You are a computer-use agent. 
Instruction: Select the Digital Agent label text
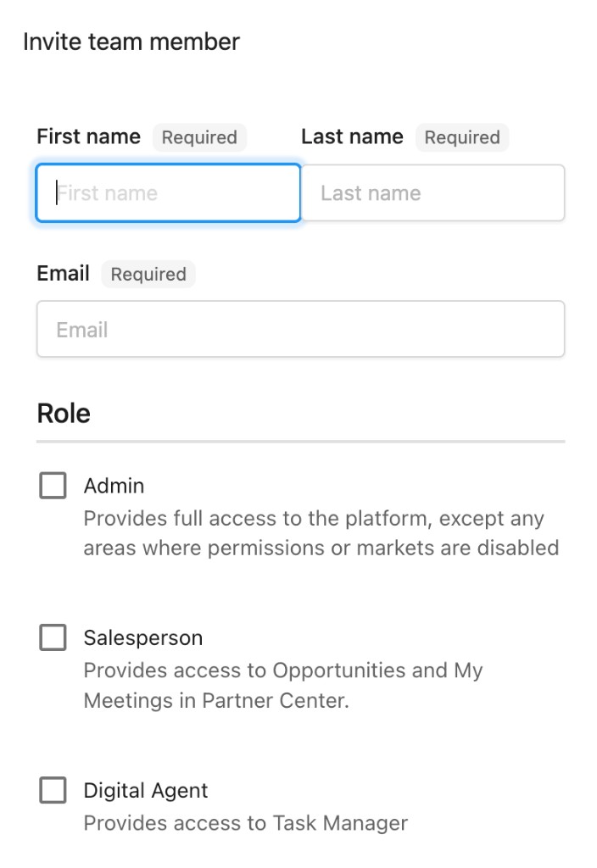point(146,791)
